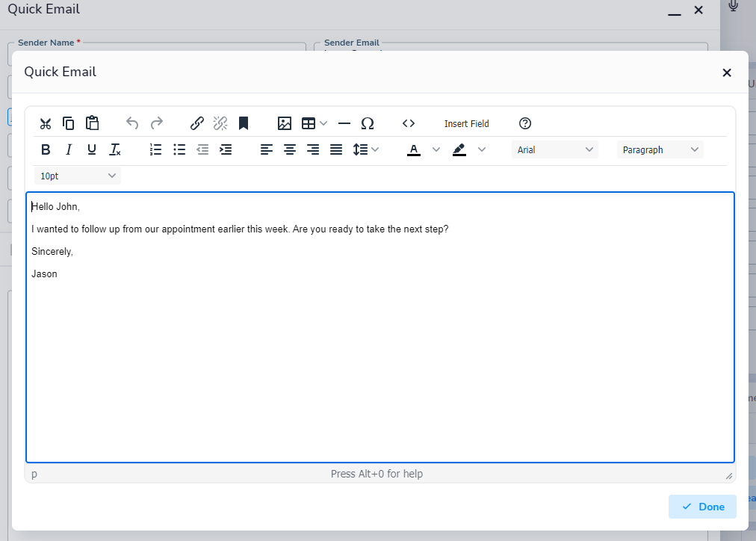Close the background Quick Email window
Screen dimensions: 756x541
point(698,10)
